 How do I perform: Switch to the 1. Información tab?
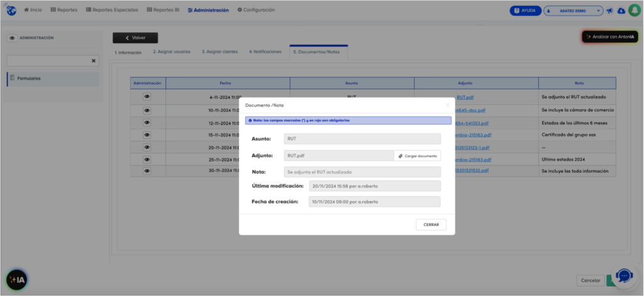click(128, 53)
